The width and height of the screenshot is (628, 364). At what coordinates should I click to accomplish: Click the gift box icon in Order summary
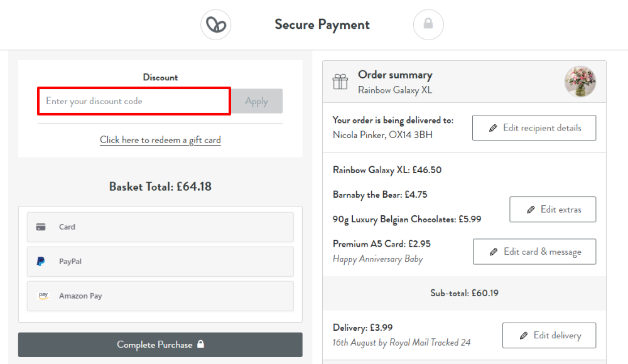pos(340,82)
